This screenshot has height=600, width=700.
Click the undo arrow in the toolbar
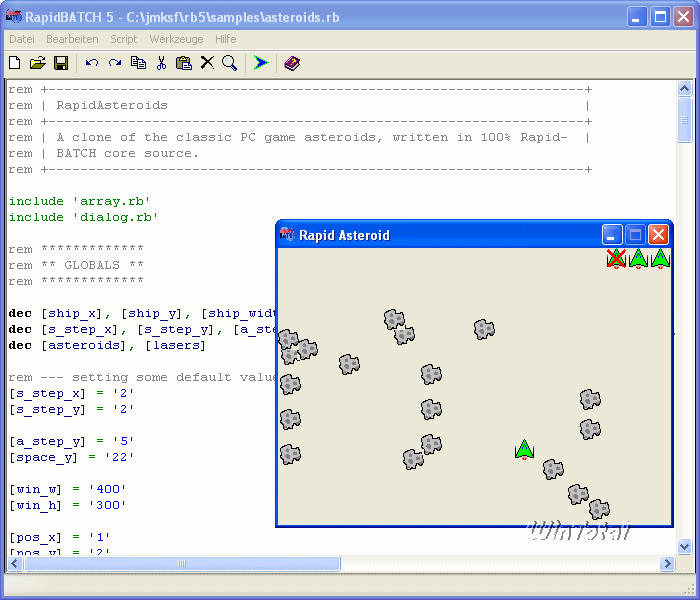click(92, 63)
